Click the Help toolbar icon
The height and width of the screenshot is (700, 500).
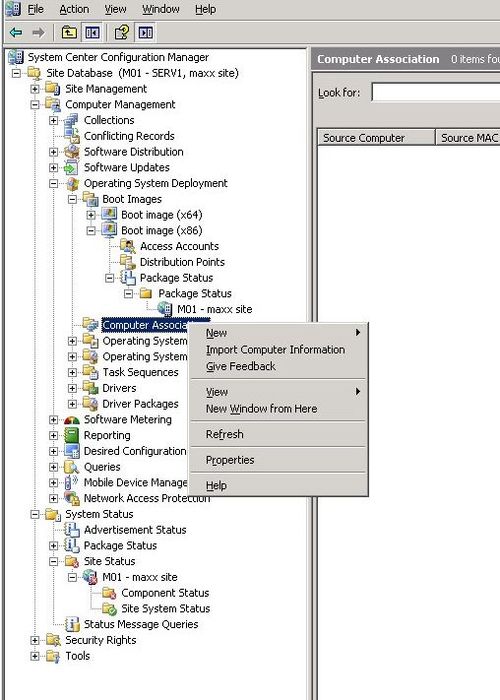click(122, 33)
